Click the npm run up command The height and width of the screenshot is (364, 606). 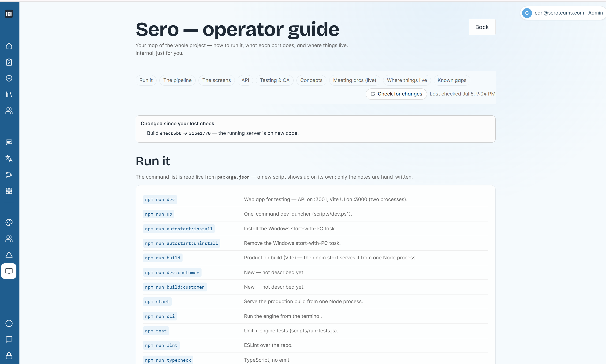(x=158, y=214)
